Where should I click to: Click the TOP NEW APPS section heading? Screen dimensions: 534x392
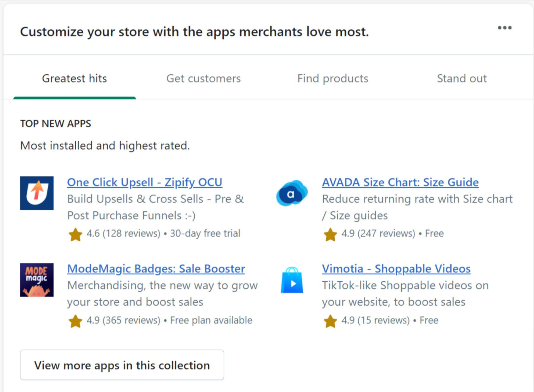pyautogui.click(x=55, y=123)
